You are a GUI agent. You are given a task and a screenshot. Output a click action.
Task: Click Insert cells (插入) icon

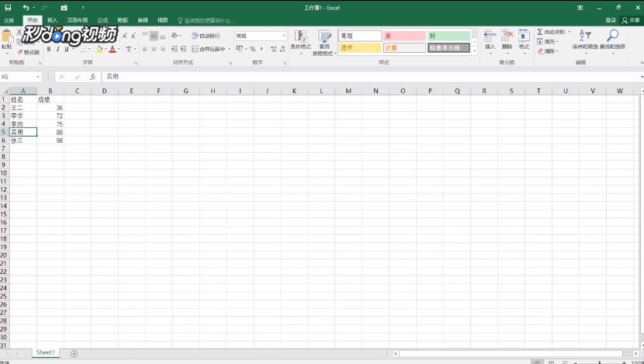pos(490,36)
